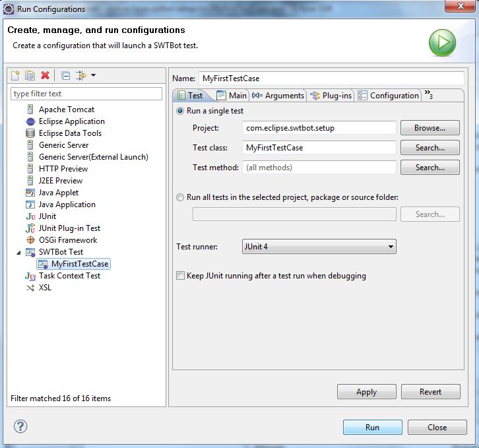This screenshot has height=448, width=479.
Task: Click the red Delete configuration icon
Action: [x=46, y=75]
